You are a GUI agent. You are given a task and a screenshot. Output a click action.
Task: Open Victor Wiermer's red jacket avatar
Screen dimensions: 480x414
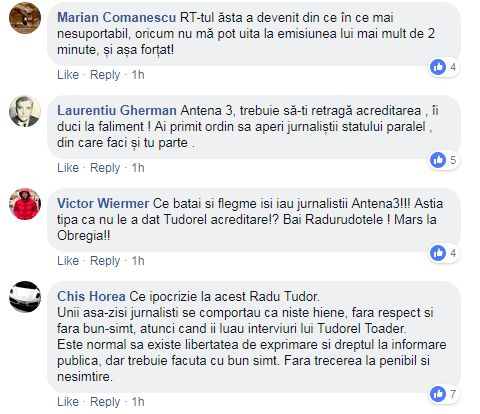[x=25, y=204]
